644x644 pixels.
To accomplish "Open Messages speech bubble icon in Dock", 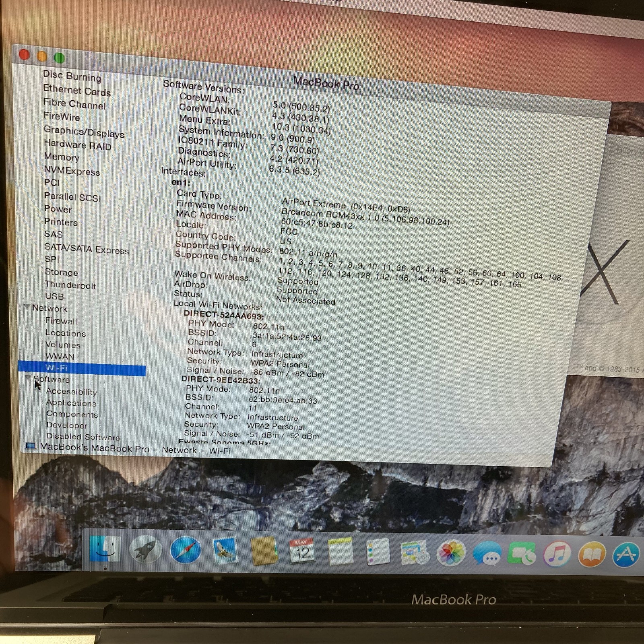I will click(x=487, y=554).
